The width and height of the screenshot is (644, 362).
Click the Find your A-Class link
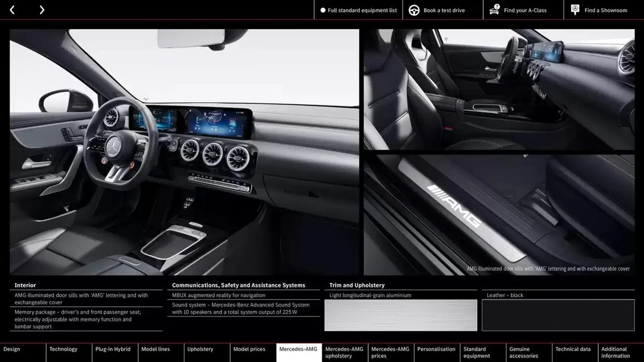pos(525,10)
